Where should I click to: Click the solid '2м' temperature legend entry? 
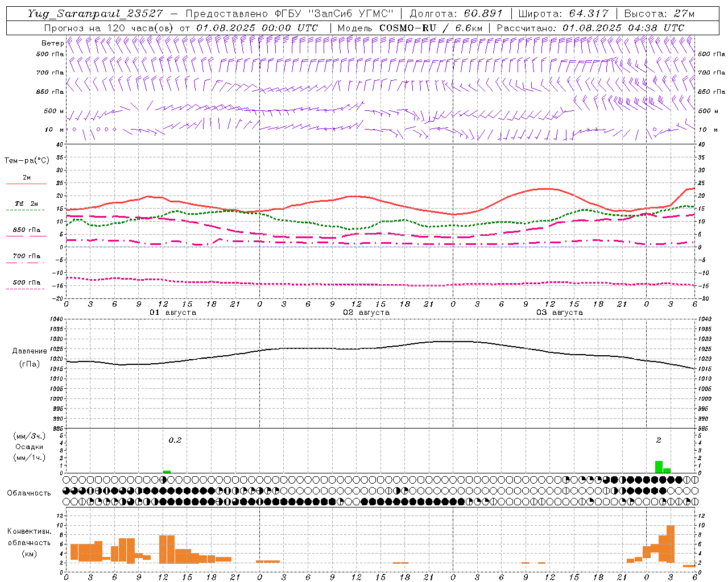27,177
